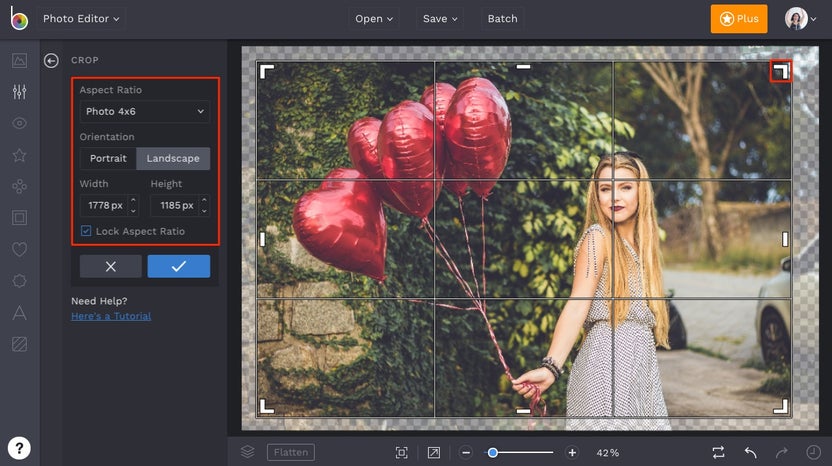Toggle the Lock Aspect Ratio checkbox
832x466 pixels.
point(86,231)
